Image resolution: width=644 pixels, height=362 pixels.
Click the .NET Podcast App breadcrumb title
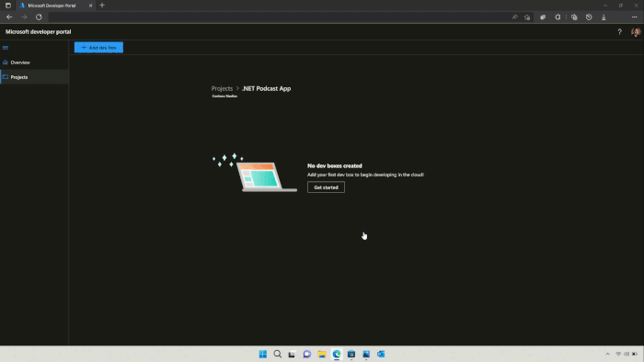pyautogui.click(x=266, y=88)
